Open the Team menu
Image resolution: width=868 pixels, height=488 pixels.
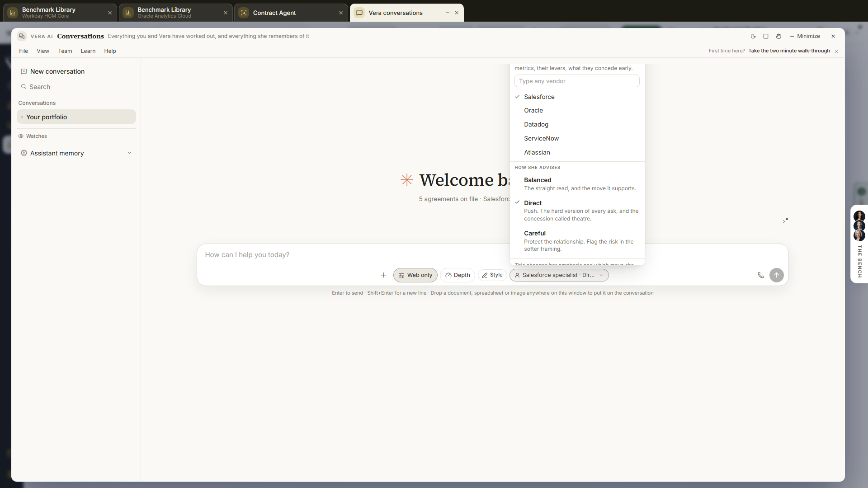pyautogui.click(x=65, y=51)
